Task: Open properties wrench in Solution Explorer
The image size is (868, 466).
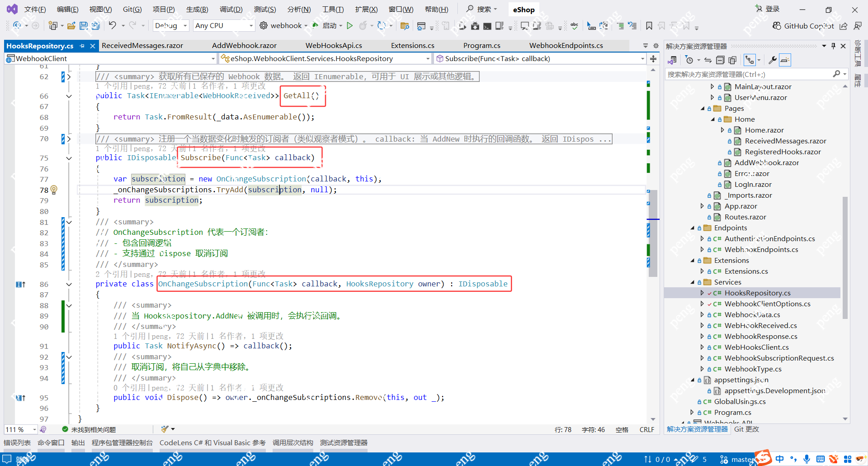Action: [x=773, y=60]
